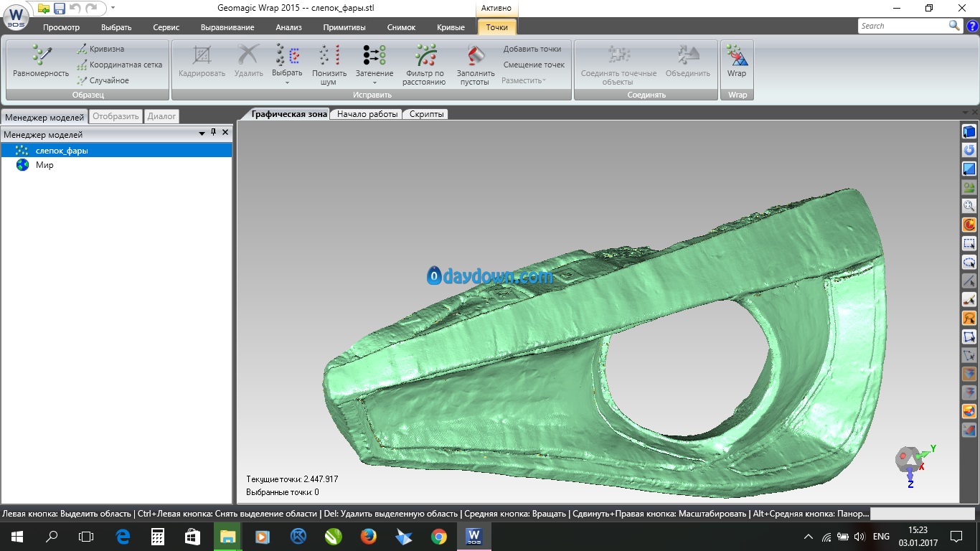
Task: Click the Понизить шум tool
Action: pyautogui.click(x=329, y=65)
